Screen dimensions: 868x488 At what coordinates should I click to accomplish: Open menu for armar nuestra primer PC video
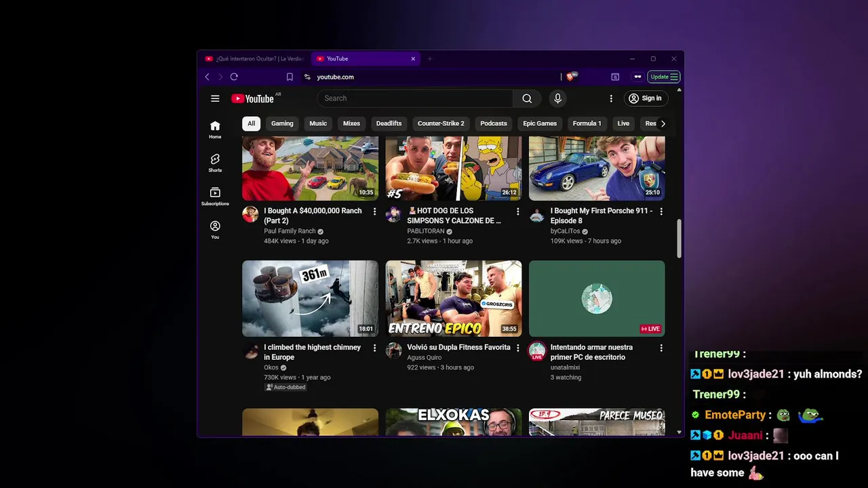tap(661, 348)
